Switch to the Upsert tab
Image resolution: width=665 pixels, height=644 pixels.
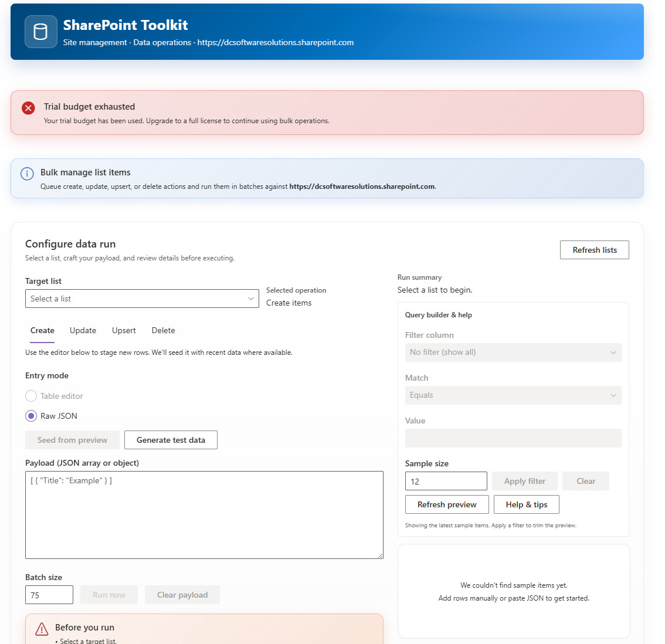pos(124,331)
